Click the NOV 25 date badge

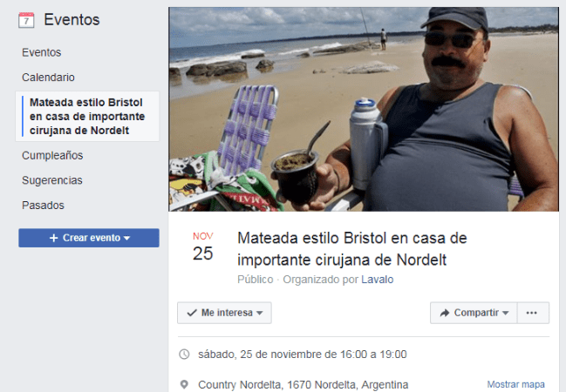click(203, 247)
